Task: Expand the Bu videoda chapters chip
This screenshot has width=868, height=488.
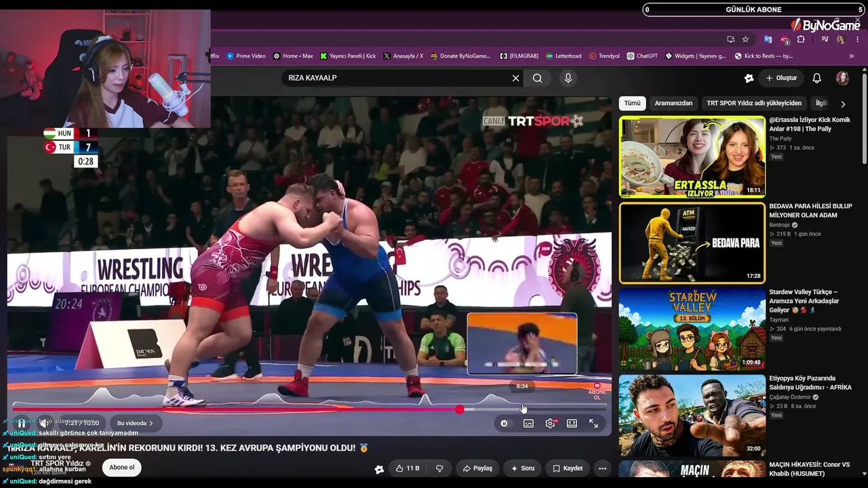Action: click(135, 424)
